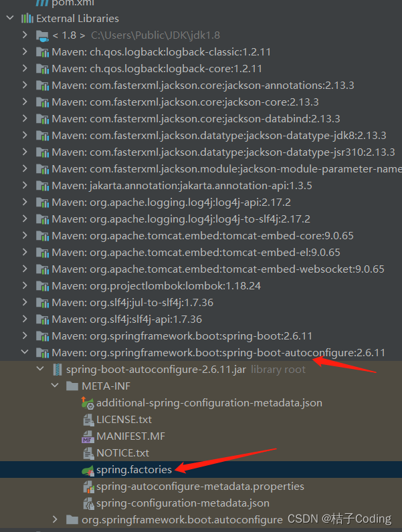Click the tomcat-embed-websocket library icon
Screen dimensions: 402x532
pos(42,269)
